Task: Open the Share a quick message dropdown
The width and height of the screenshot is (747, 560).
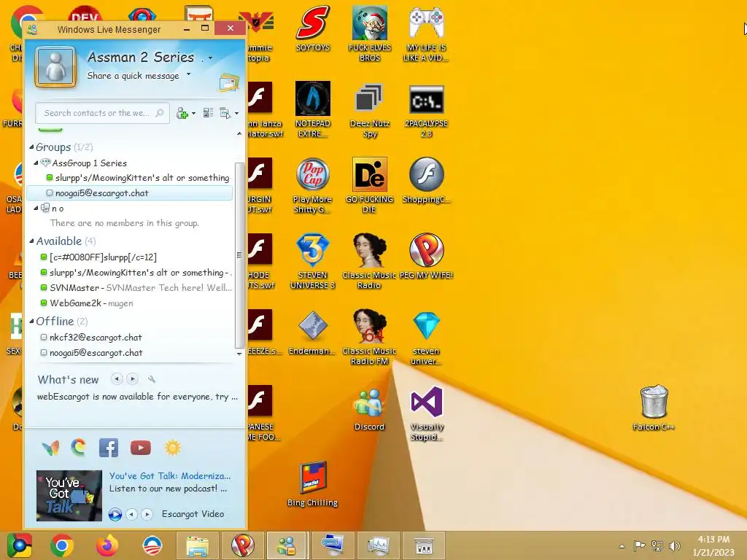Action: [189, 74]
